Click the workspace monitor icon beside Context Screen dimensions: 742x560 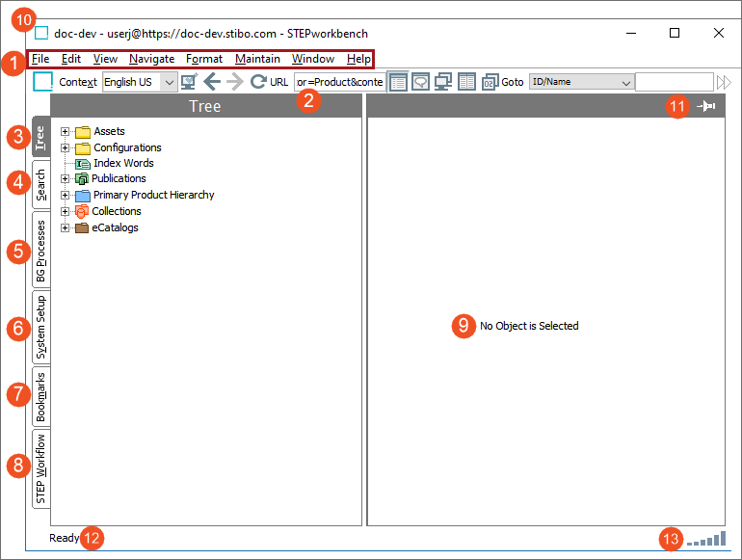189,81
